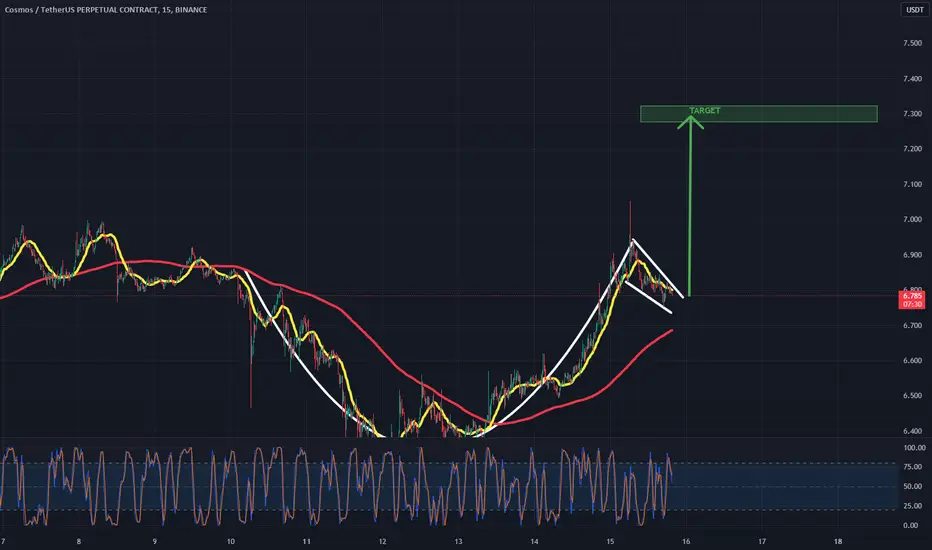Click date 14 on the time axis
Viewport: 932px width, 550px height.
click(x=534, y=542)
